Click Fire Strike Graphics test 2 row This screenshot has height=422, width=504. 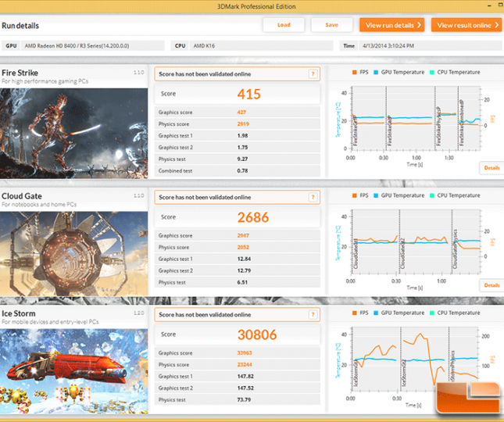point(238,147)
